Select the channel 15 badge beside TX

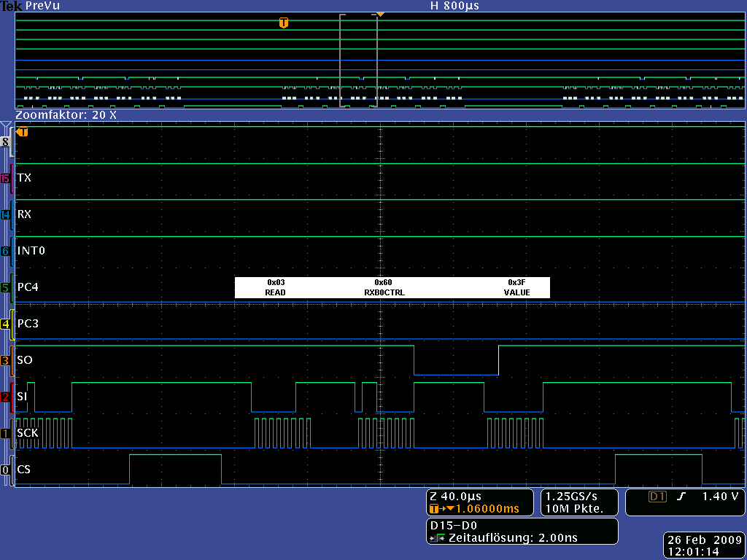click(x=5, y=179)
